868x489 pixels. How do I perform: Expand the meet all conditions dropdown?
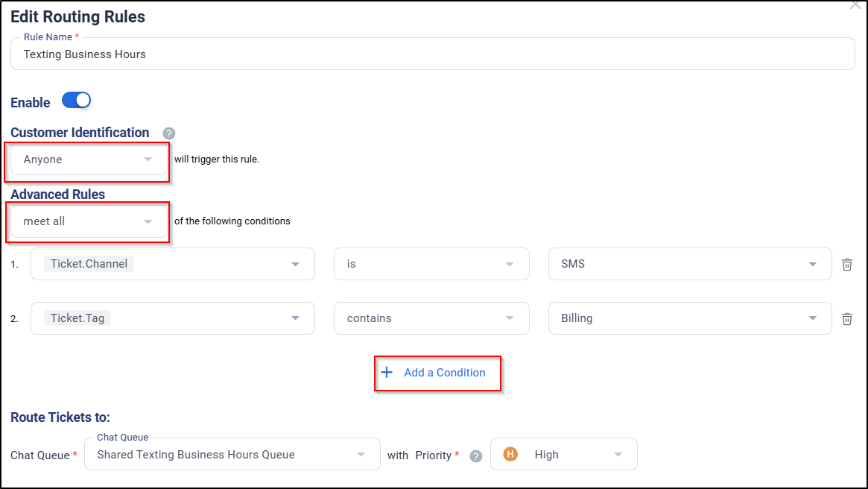[x=89, y=221]
